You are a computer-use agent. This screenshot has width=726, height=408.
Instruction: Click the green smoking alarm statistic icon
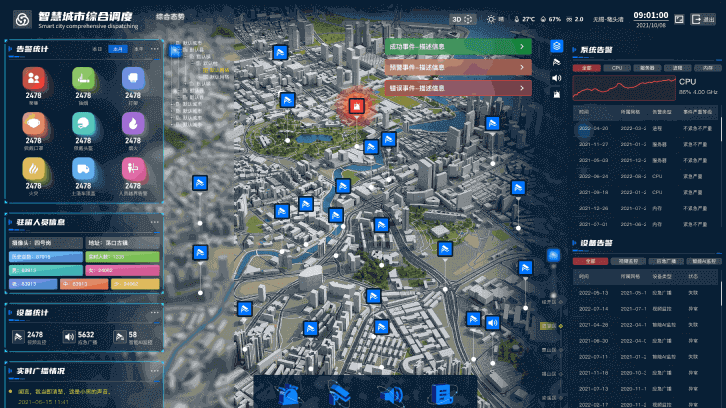tap(83, 78)
